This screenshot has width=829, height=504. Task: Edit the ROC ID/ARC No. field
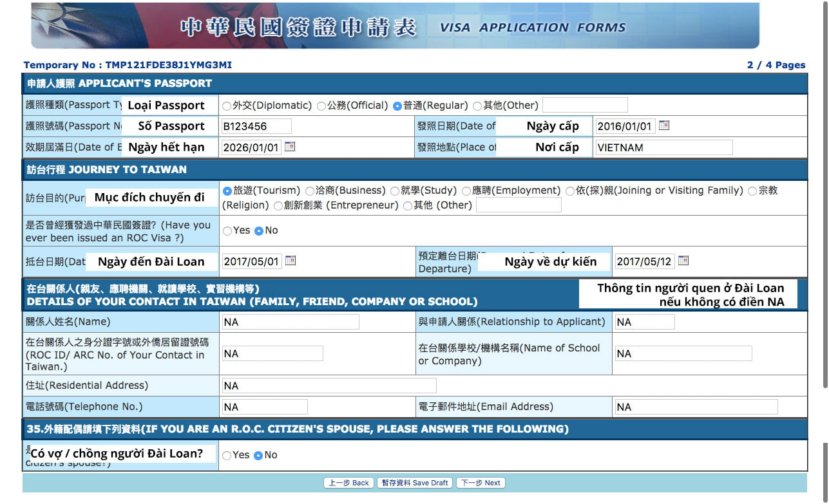tap(272, 353)
